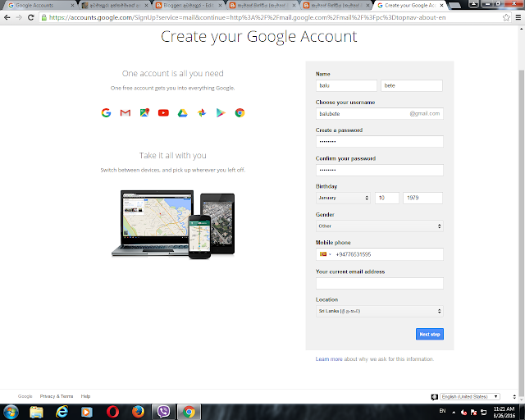Image resolution: width=525 pixels, height=420 pixels.
Task: Click the birthday year field showing 1979
Action: pyautogui.click(x=423, y=198)
